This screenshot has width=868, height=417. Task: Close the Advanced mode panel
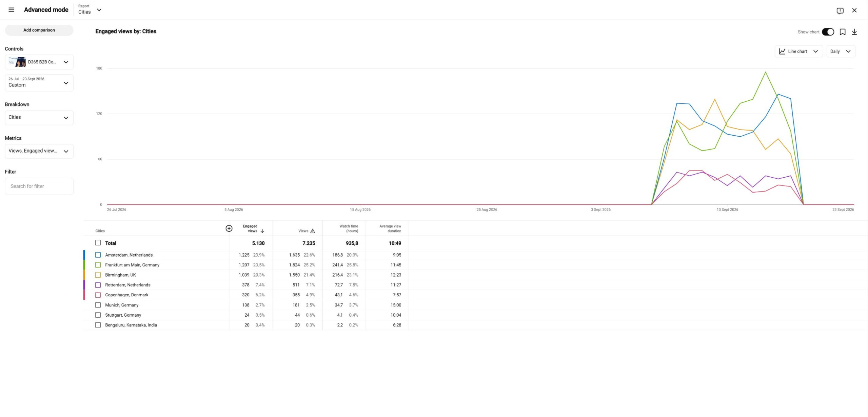[854, 10]
